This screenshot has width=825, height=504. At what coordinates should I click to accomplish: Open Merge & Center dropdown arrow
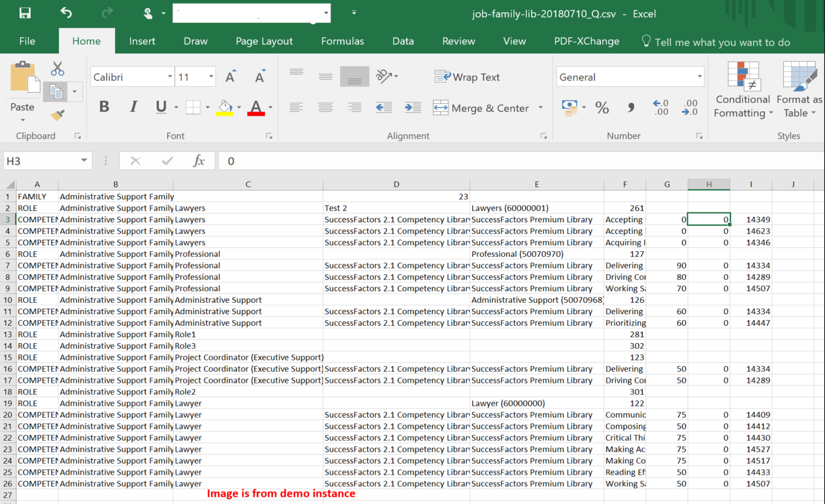[540, 108]
